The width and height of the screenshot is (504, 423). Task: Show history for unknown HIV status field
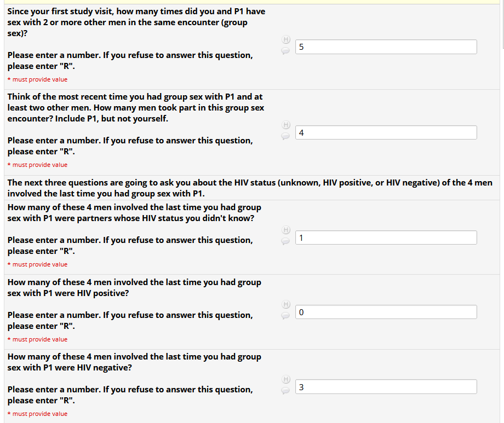(285, 230)
